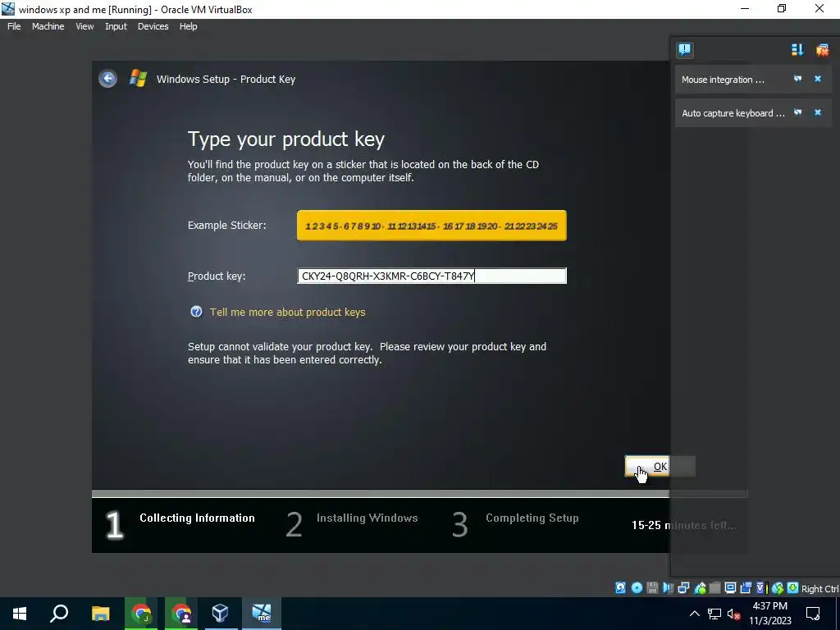Open the Windows Start menu

pos(20,614)
